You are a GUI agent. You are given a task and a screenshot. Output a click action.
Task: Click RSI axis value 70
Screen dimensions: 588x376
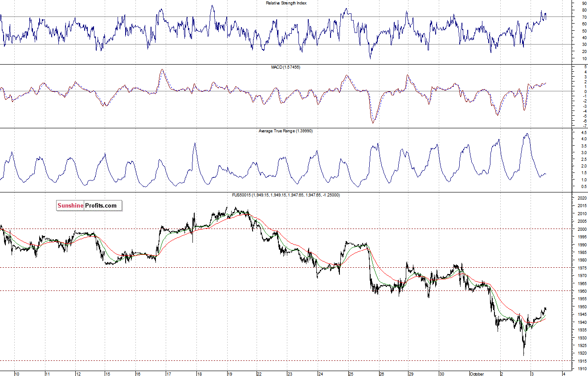point(584,17)
